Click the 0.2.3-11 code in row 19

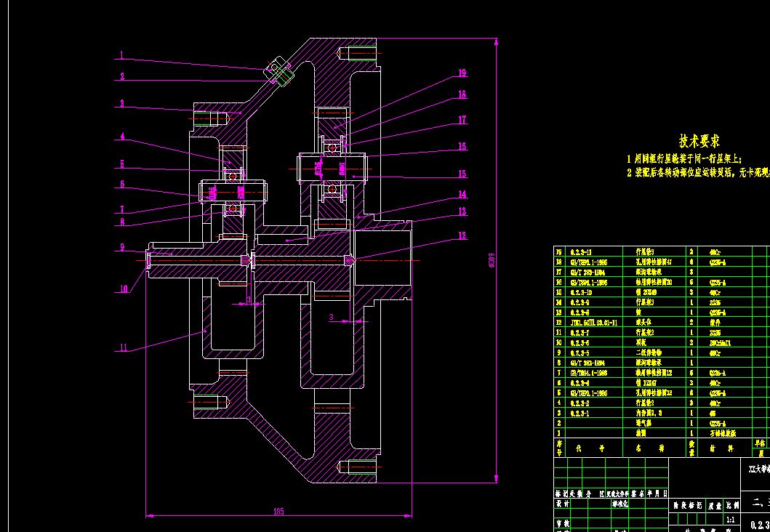pyautogui.click(x=581, y=252)
